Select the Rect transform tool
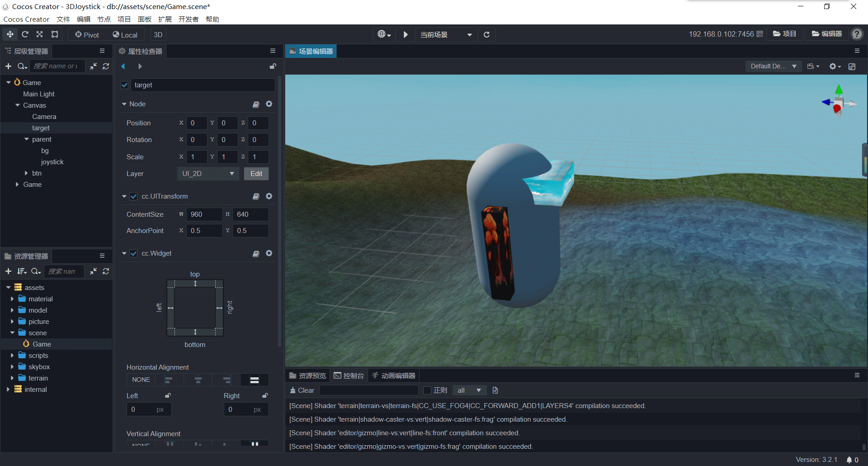Image resolution: width=868 pixels, height=466 pixels. [55, 34]
